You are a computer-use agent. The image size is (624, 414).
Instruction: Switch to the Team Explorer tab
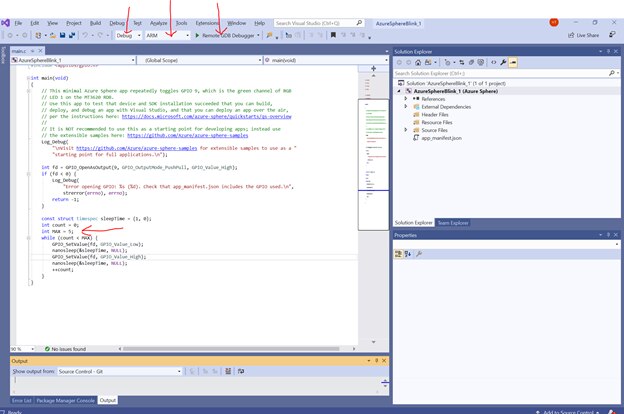452,222
